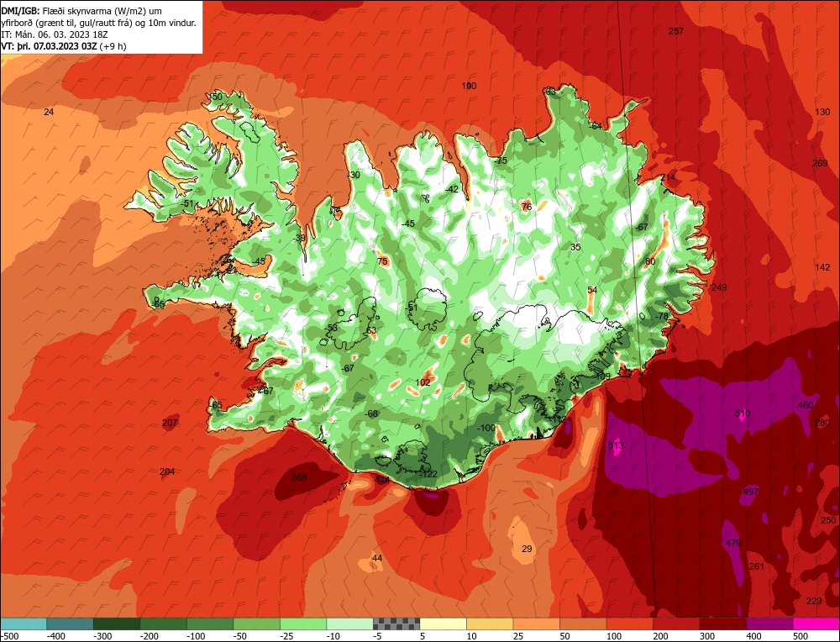The height and width of the screenshot is (642, 840).
Task: Click the legend label "-500"
Action: pyautogui.click(x=9, y=636)
